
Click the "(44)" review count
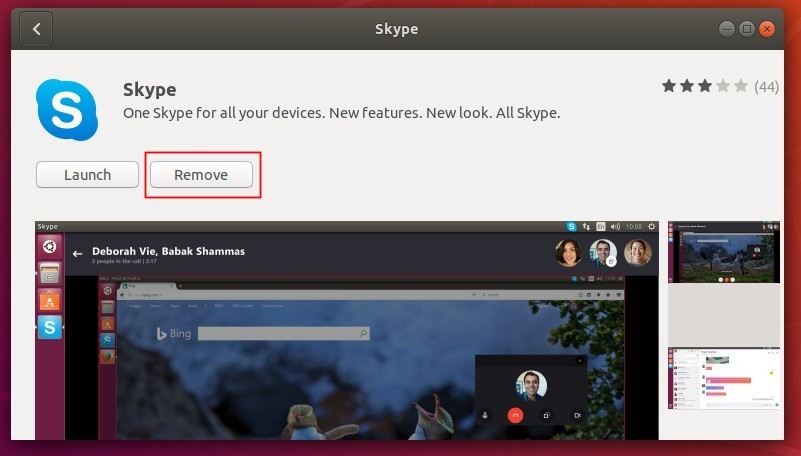[x=767, y=87]
